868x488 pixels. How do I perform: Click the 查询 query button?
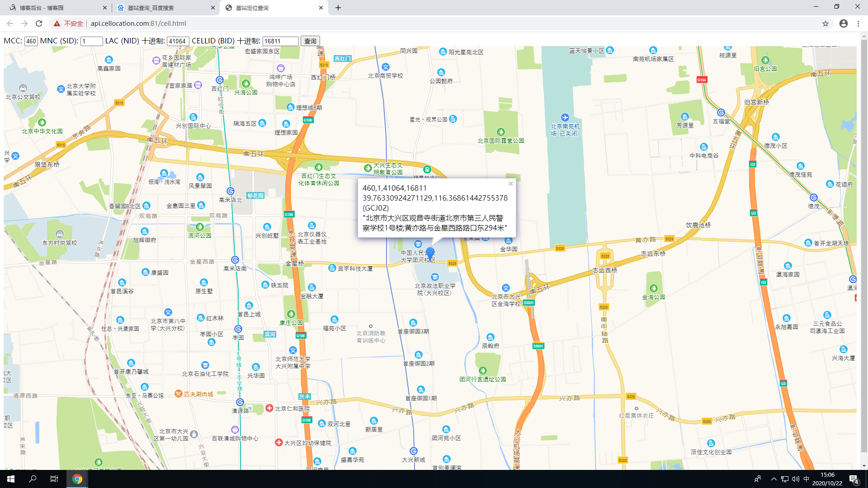pyautogui.click(x=310, y=41)
